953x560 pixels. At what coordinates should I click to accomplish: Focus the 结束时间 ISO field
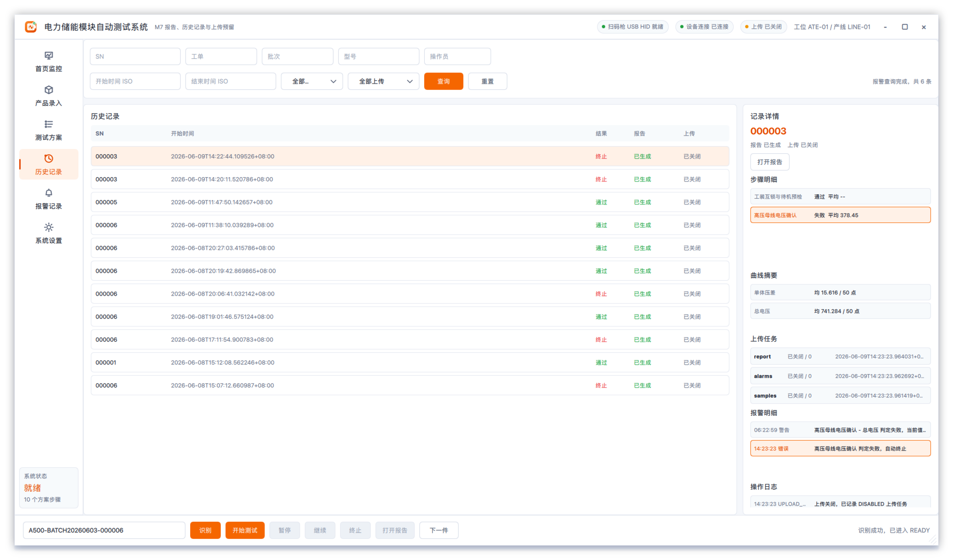click(231, 81)
